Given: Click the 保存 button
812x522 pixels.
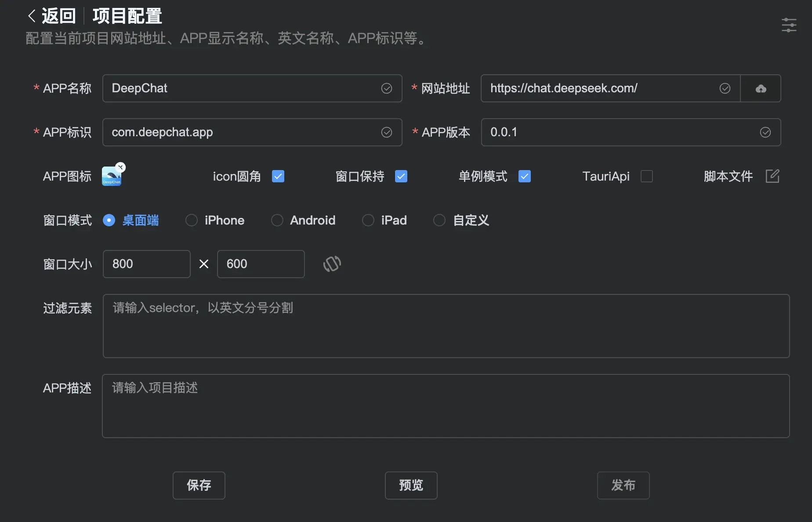Looking at the screenshot, I should pyautogui.click(x=199, y=485).
